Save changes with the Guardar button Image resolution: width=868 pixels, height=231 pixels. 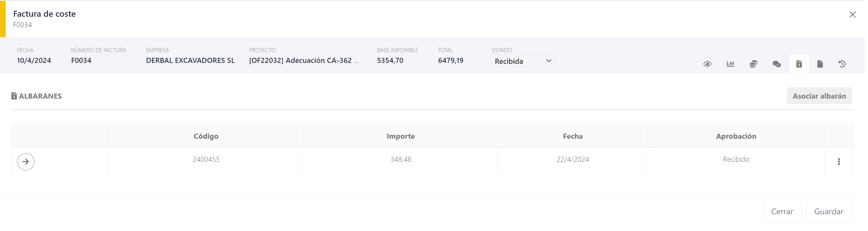pyautogui.click(x=828, y=211)
